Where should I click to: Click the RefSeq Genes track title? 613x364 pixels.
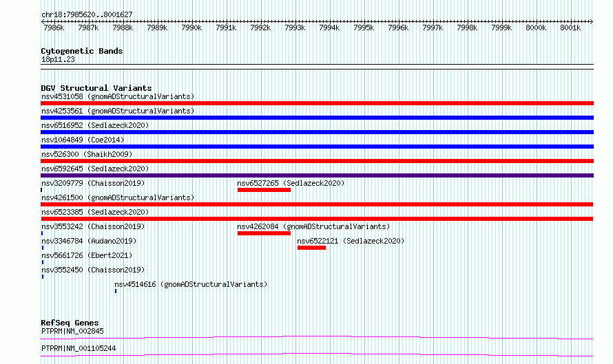[x=70, y=323]
